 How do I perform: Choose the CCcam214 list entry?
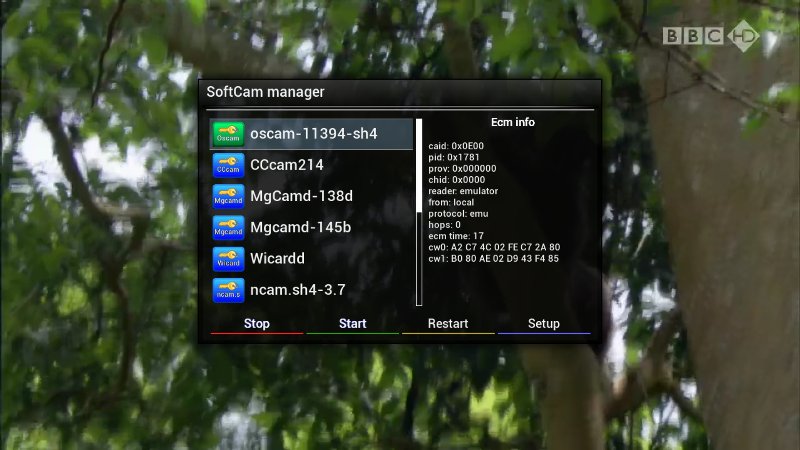pyautogui.click(x=287, y=165)
